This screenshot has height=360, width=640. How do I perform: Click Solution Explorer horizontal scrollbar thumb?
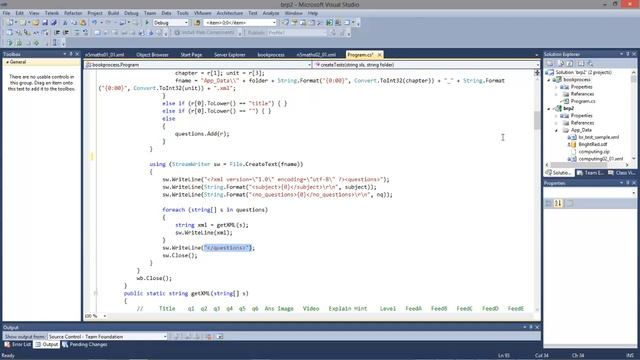pyautogui.click(x=579, y=165)
